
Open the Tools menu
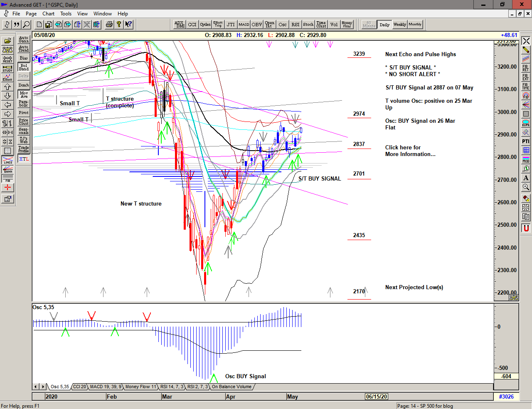click(66, 14)
